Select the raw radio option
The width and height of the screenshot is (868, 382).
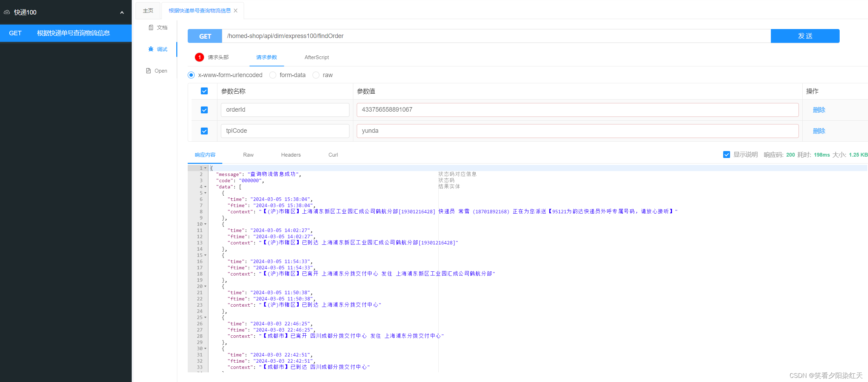[x=316, y=75]
